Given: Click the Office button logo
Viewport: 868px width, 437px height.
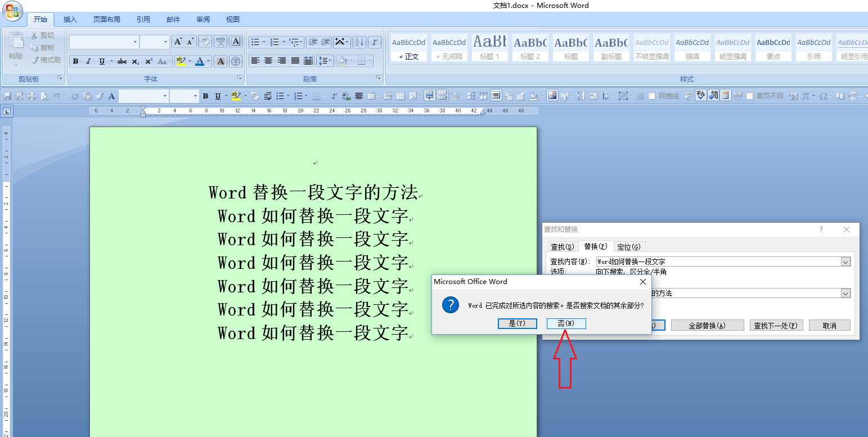Looking at the screenshot, I should (12, 11).
